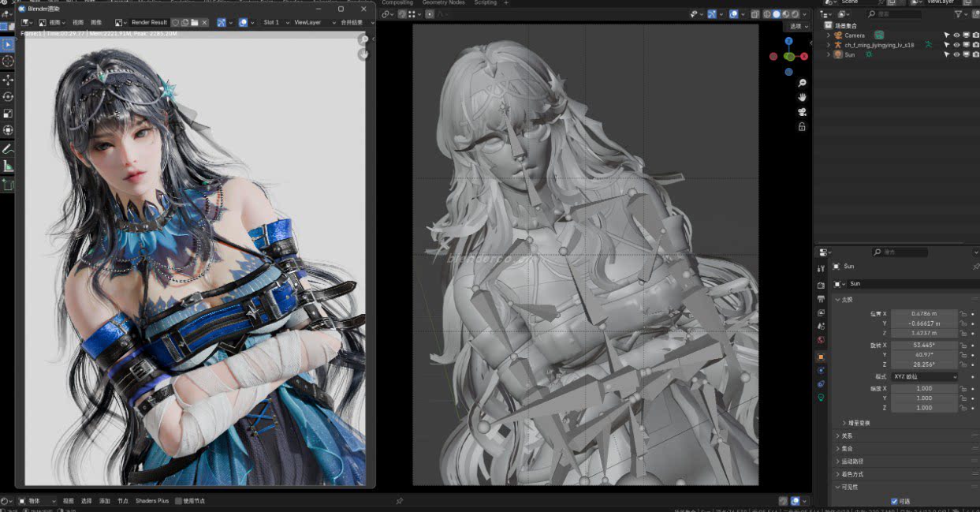Open the Physics properties tab
Image resolution: width=980 pixels, height=512 pixels.
click(x=821, y=370)
